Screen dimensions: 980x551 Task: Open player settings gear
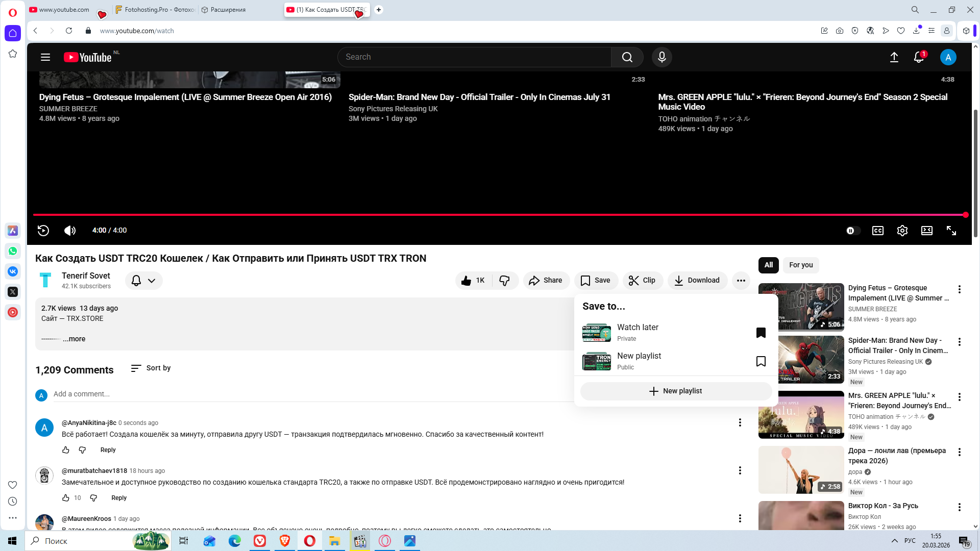pos(902,231)
